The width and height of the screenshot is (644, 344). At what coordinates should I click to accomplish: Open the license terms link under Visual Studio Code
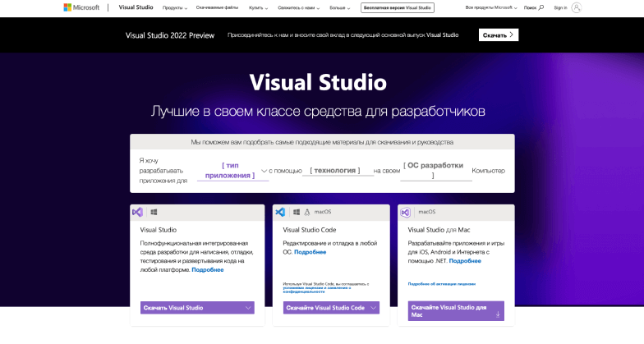coord(317,289)
